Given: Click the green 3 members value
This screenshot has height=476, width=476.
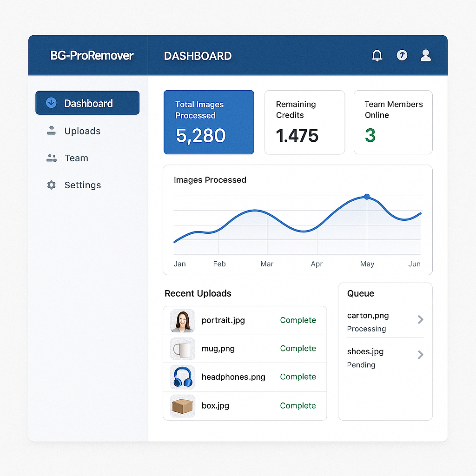Looking at the screenshot, I should point(370,135).
